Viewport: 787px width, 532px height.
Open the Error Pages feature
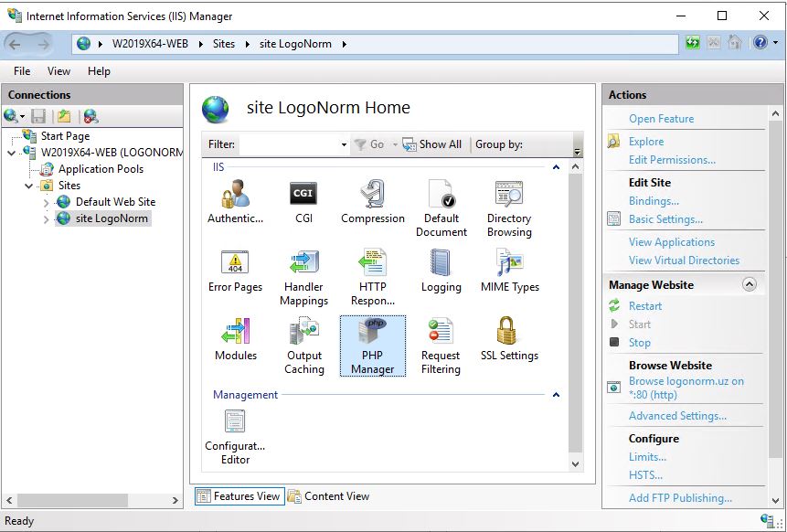tap(235, 271)
